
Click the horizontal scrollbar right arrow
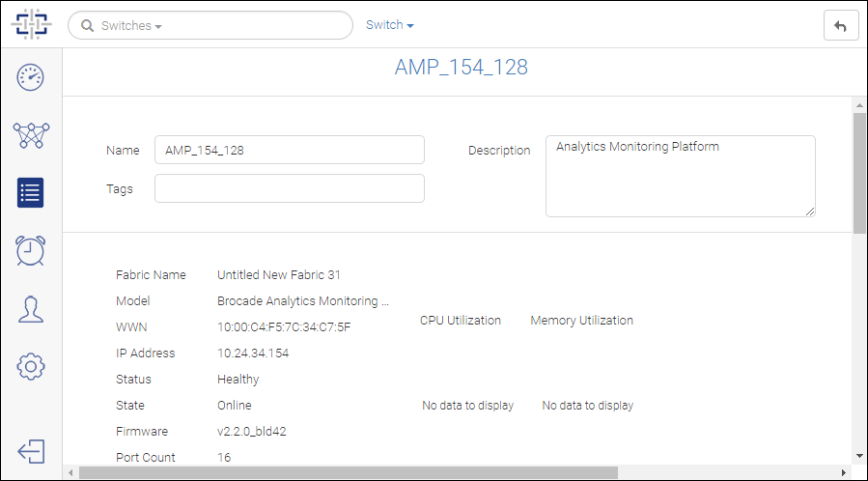844,472
